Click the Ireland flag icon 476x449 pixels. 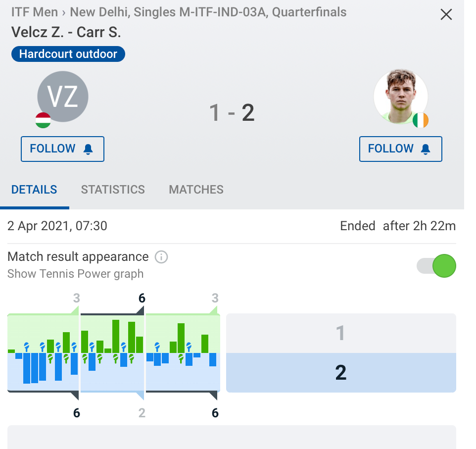click(x=420, y=120)
